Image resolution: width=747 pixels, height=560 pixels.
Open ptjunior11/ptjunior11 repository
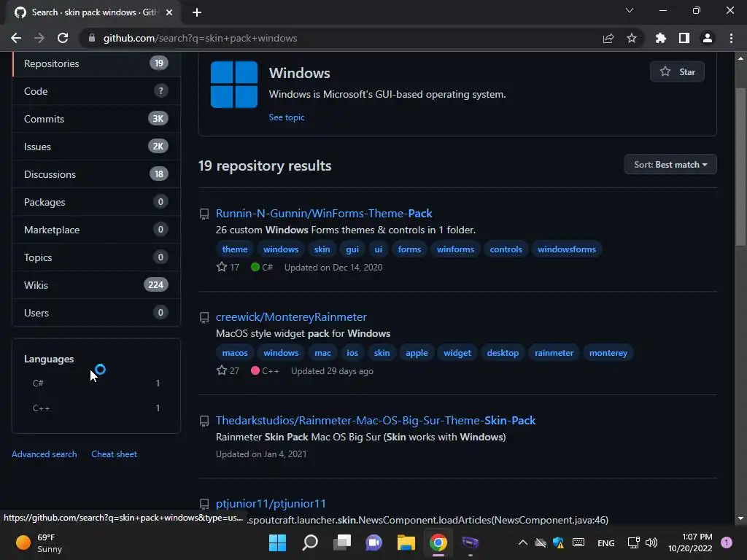click(271, 503)
